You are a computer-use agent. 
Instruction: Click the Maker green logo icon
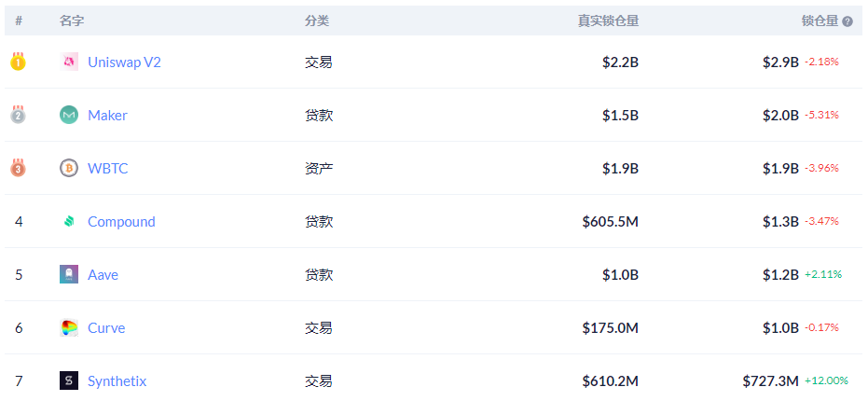tap(69, 116)
